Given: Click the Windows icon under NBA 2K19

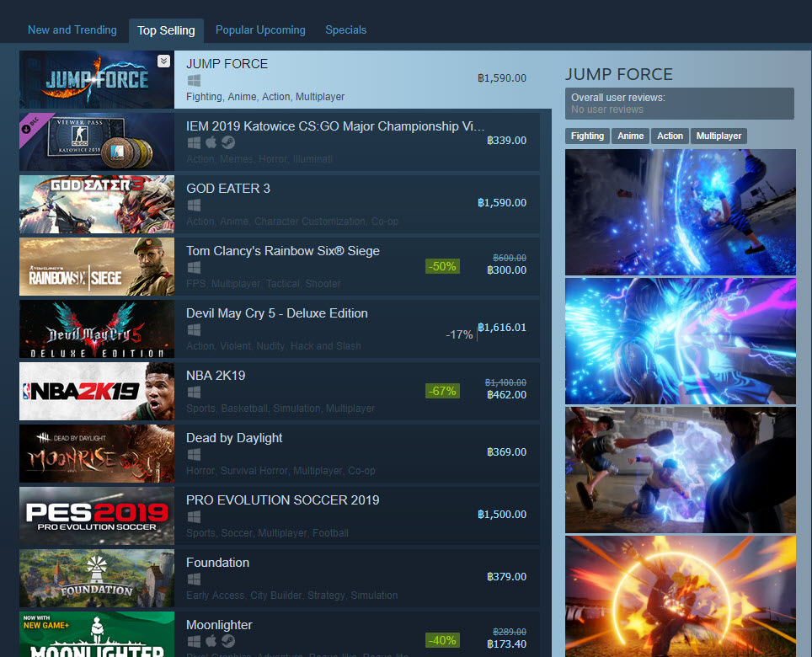Looking at the screenshot, I should 194,392.
